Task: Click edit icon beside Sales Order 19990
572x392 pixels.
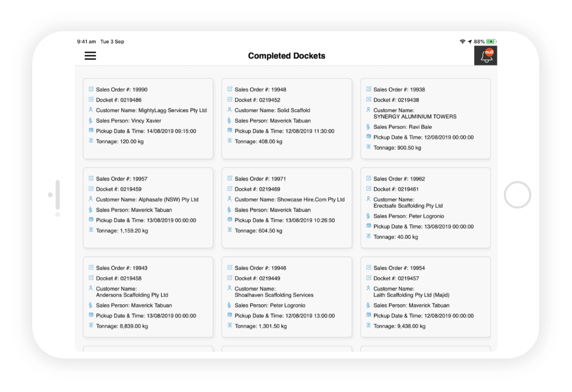Action: pyautogui.click(x=91, y=89)
